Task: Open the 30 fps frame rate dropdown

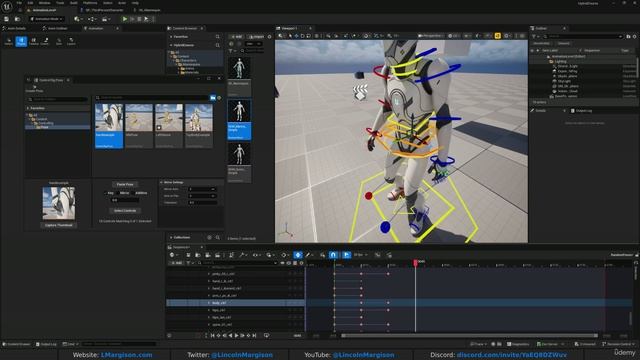Action: pos(360,255)
